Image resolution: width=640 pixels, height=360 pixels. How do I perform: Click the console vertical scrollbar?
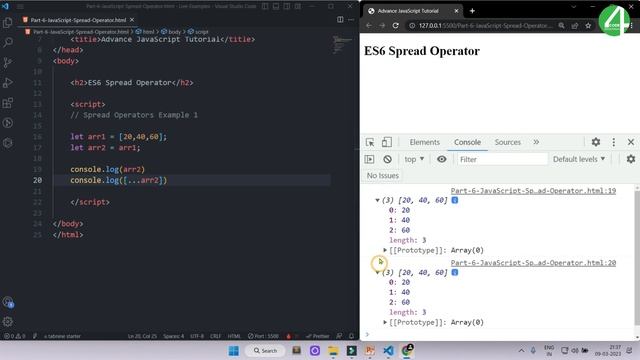(x=637, y=257)
